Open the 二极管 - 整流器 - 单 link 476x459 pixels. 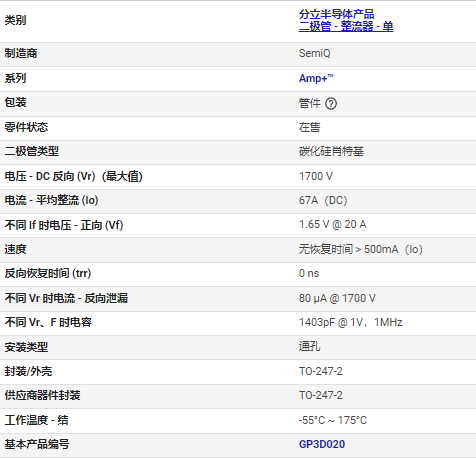tap(346, 26)
